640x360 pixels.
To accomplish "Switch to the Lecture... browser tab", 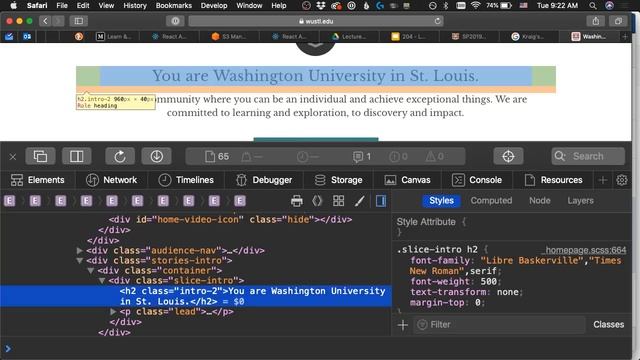I will (349, 36).
